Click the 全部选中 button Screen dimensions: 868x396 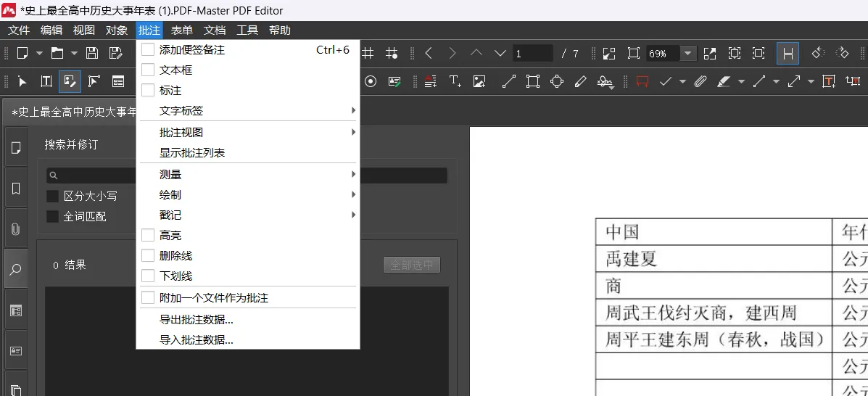412,265
